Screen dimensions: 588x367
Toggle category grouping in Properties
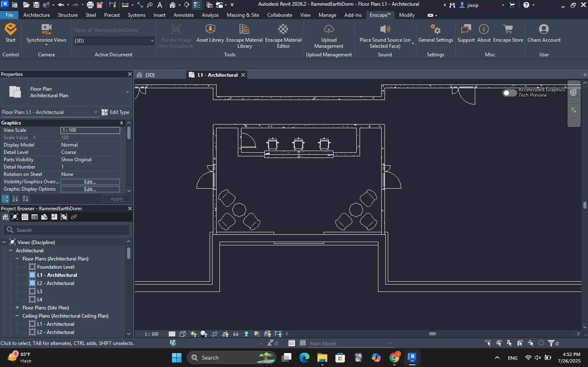[x=5, y=199]
